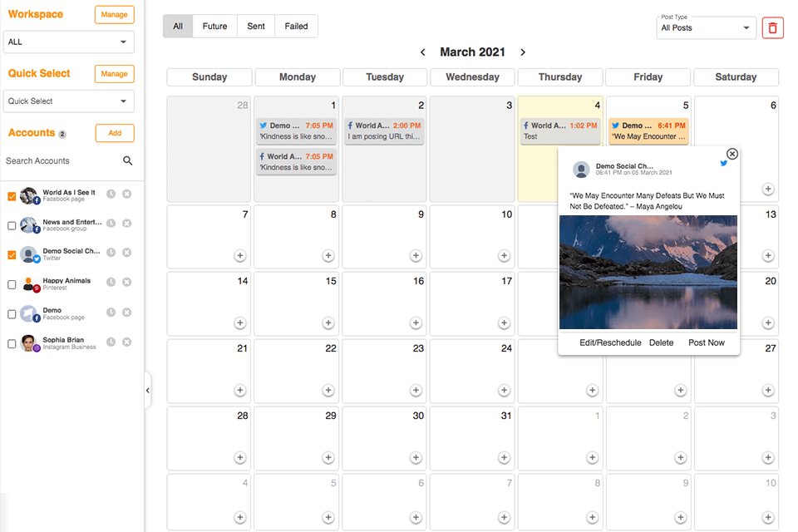Screen dimensions: 798x532
Task: Add post on March 21
Action: (240, 390)
